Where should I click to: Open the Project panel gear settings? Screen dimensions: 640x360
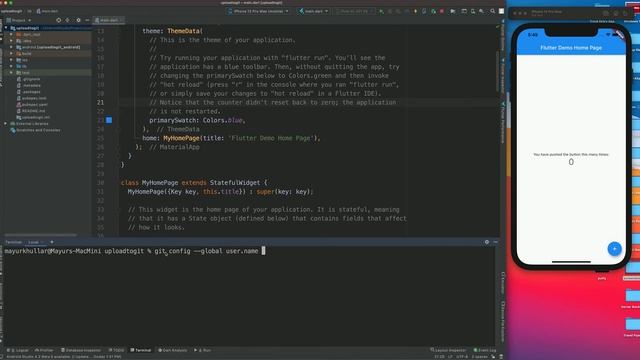tap(78, 20)
